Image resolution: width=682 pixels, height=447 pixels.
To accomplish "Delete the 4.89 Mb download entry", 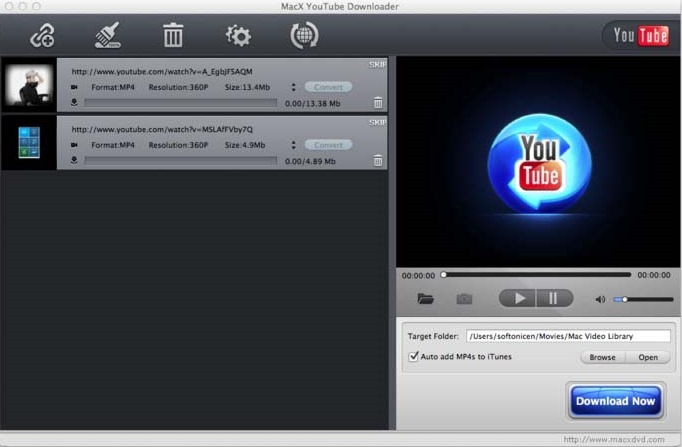I will 378,160.
